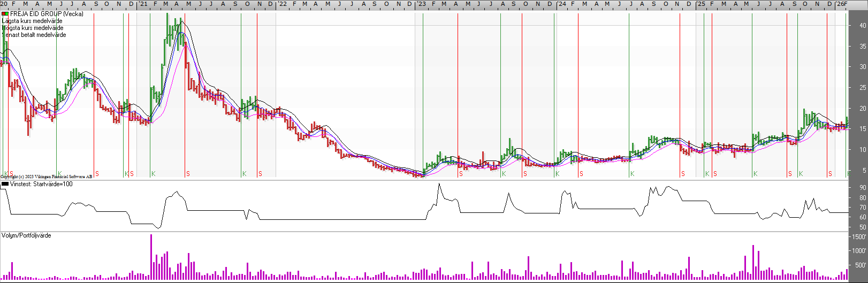Click the black Vinstest legend swatch

(5, 184)
